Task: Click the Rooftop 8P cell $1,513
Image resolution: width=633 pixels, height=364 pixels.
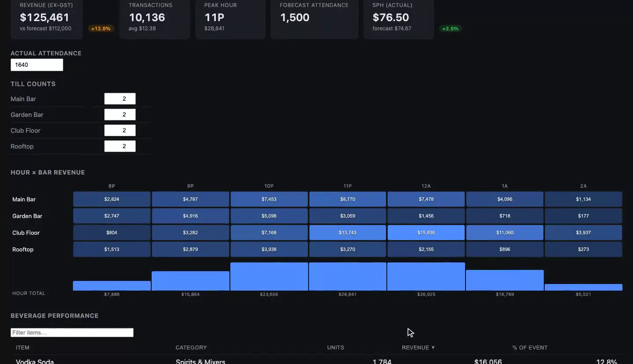Action: 112,249
